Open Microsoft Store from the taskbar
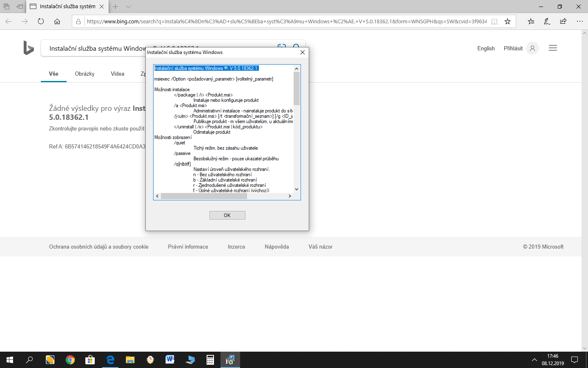Image resolution: width=588 pixels, height=368 pixels. [x=90, y=360]
